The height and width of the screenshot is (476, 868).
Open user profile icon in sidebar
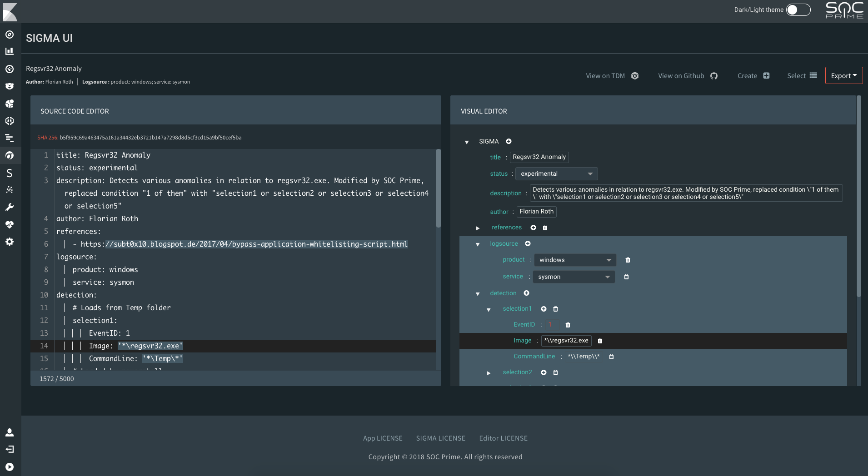coord(10,432)
